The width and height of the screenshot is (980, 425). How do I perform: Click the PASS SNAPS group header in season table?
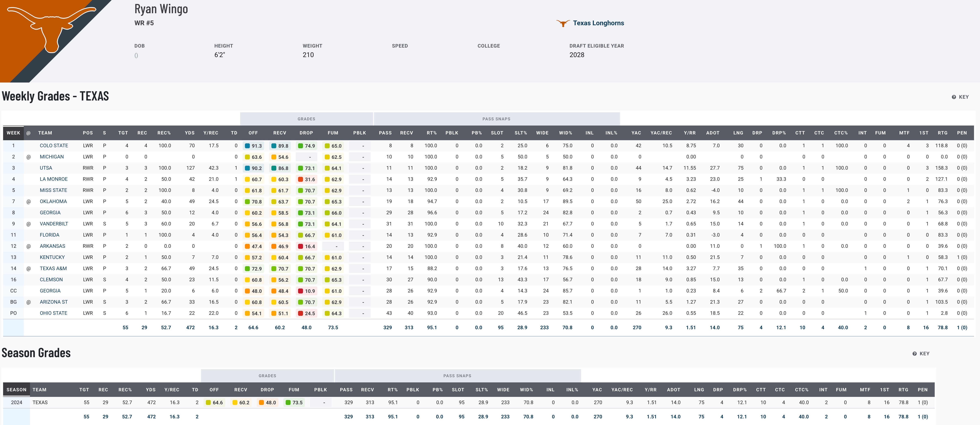[457, 376]
